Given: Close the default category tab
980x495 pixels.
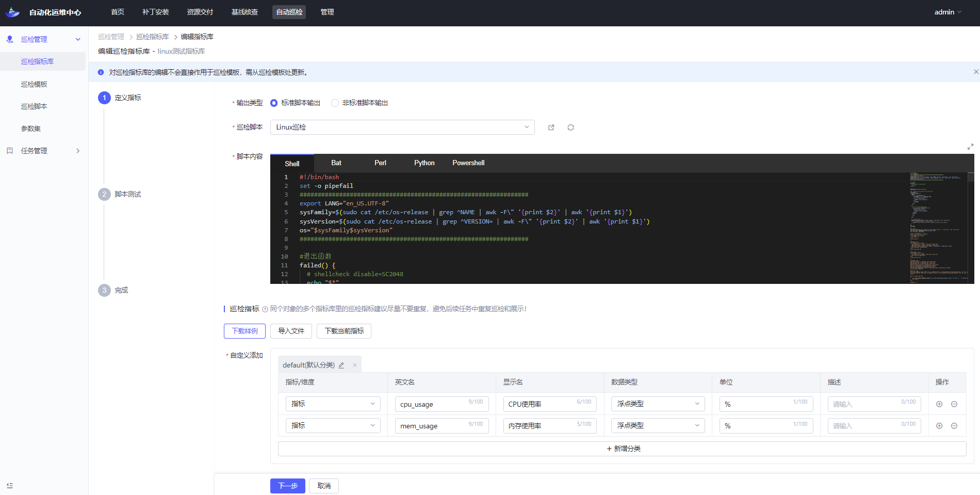Looking at the screenshot, I should coord(355,365).
